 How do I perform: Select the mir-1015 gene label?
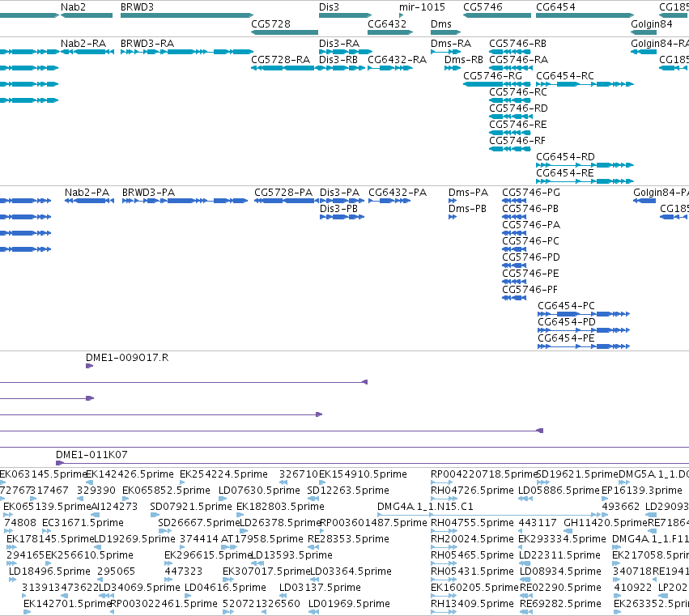pos(422,7)
